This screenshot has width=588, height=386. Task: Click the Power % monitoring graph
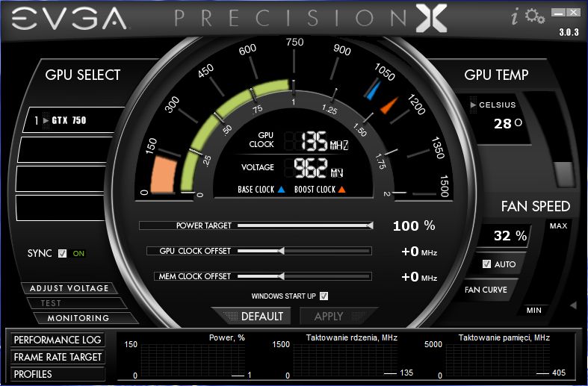(192, 359)
